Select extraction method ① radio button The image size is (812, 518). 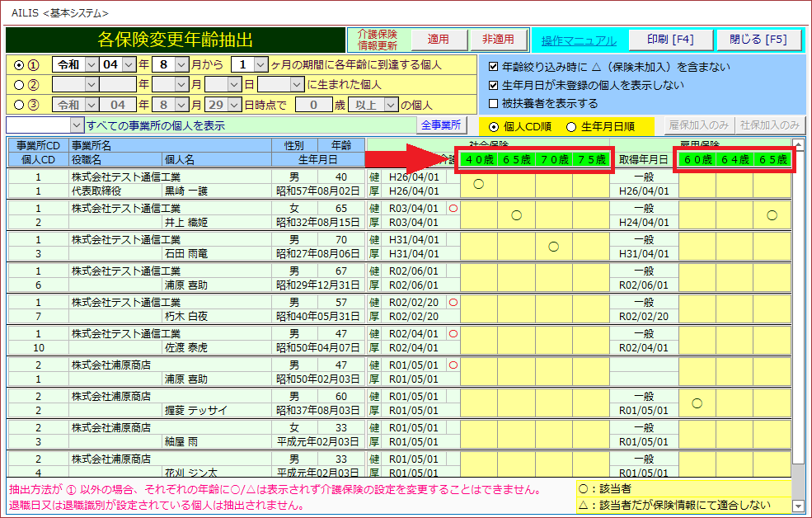20,64
